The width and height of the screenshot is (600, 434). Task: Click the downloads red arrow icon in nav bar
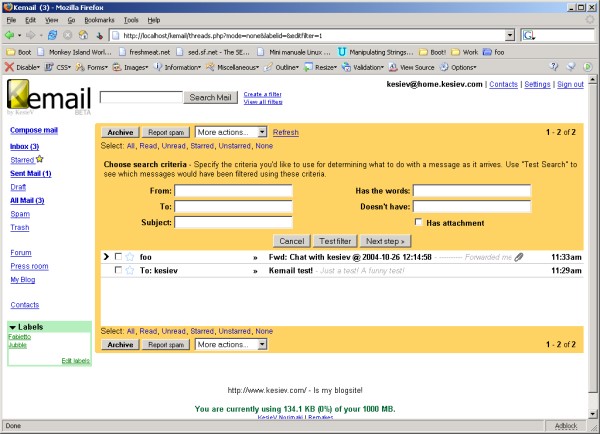click(99, 36)
